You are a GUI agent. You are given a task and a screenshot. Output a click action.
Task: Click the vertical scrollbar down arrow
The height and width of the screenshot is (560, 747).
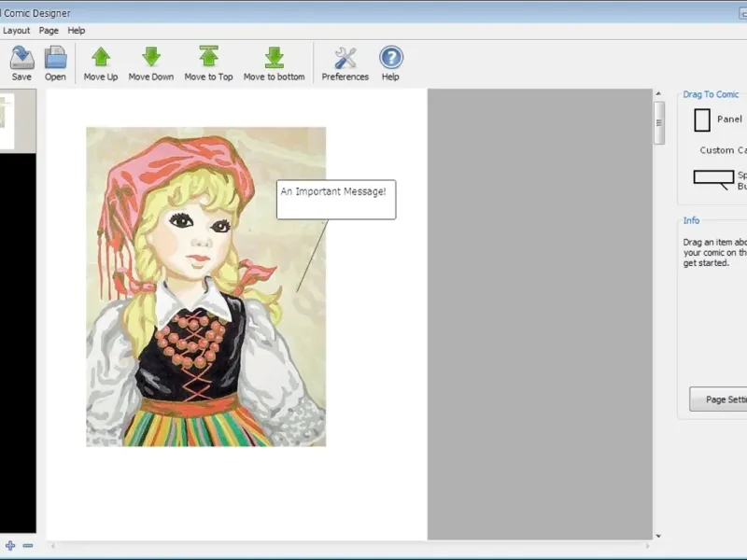[658, 536]
